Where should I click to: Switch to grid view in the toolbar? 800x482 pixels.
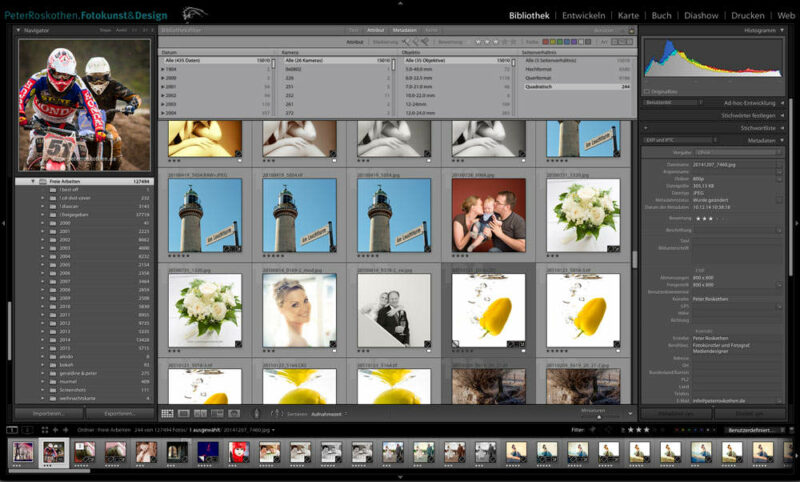click(167, 413)
